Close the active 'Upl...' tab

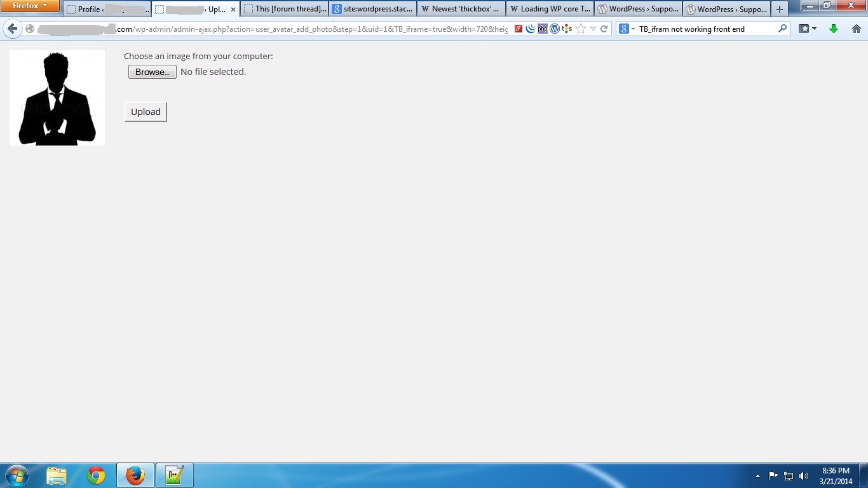233,10
